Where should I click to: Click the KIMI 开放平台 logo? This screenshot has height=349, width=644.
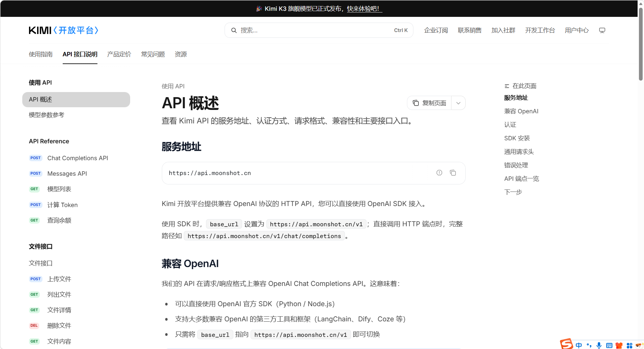[64, 30]
